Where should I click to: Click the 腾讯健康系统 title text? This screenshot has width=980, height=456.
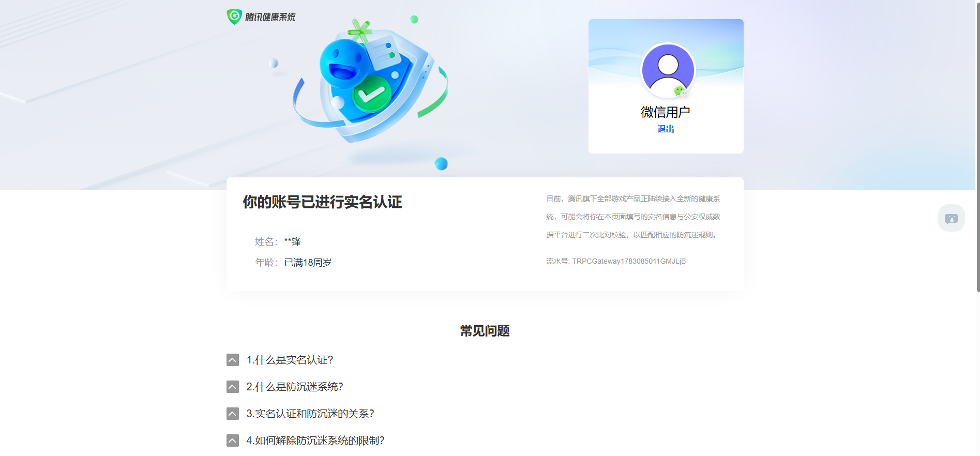(270, 17)
